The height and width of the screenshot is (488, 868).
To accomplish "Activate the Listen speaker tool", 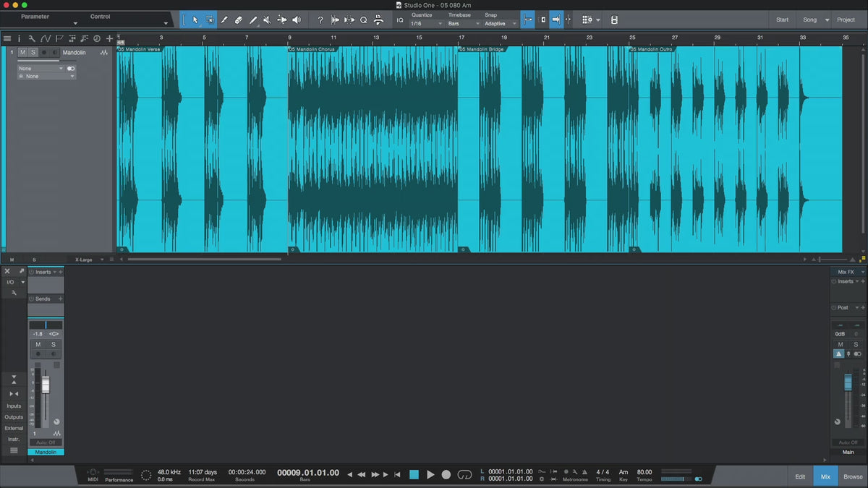I will 296,20.
